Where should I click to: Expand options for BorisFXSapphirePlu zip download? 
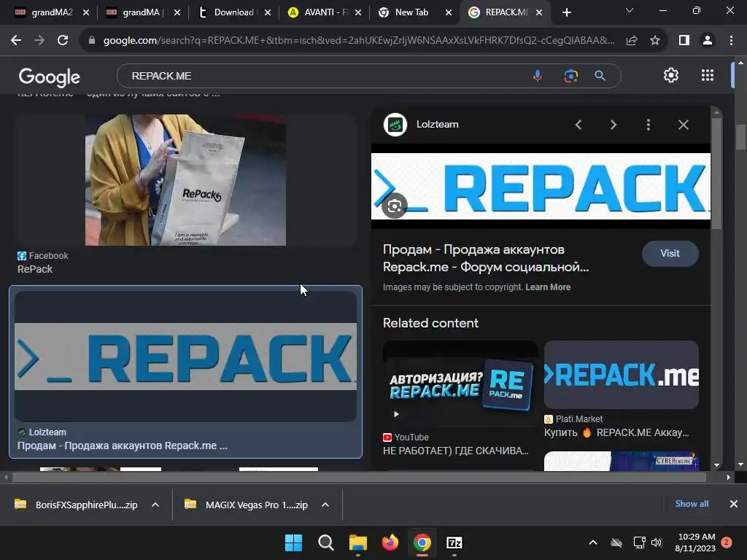point(155,505)
